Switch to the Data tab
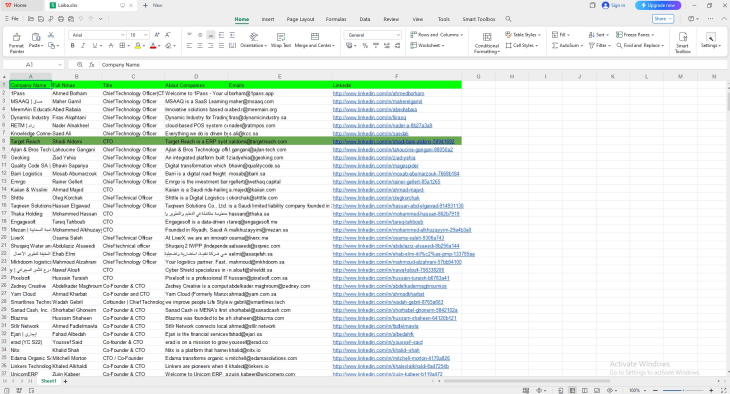Screen dimensions: 730x394 (x=365, y=19)
